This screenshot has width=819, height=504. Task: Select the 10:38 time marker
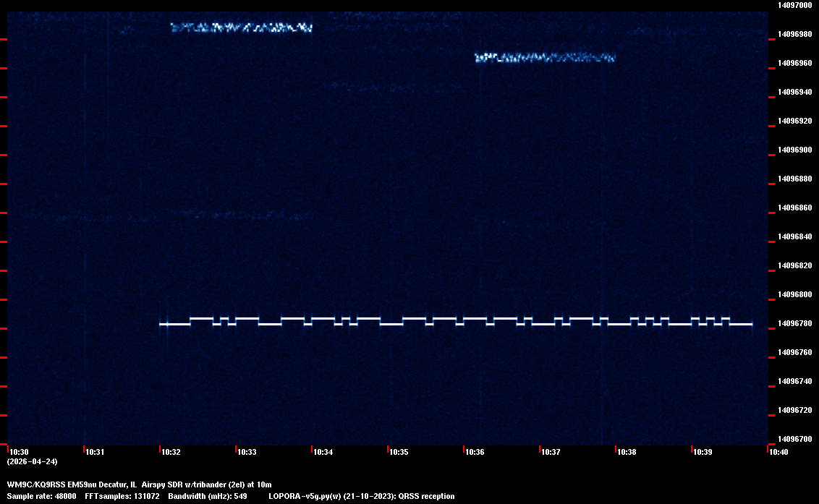[x=627, y=452]
